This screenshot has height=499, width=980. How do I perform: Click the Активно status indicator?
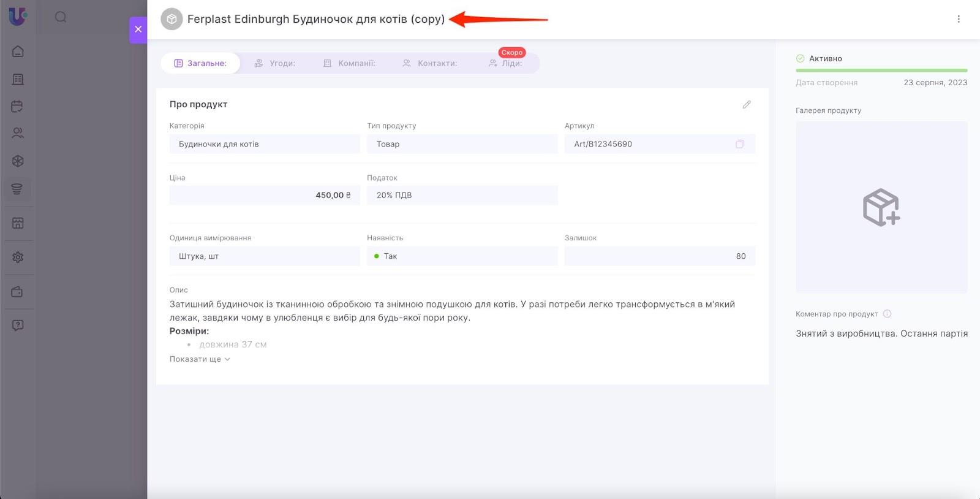coord(819,59)
